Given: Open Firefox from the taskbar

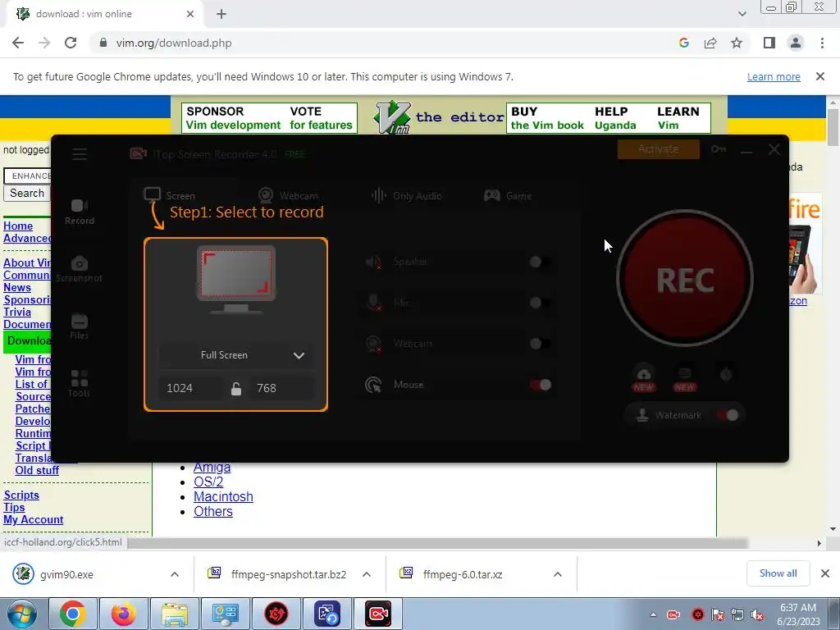Looking at the screenshot, I should coord(124,614).
